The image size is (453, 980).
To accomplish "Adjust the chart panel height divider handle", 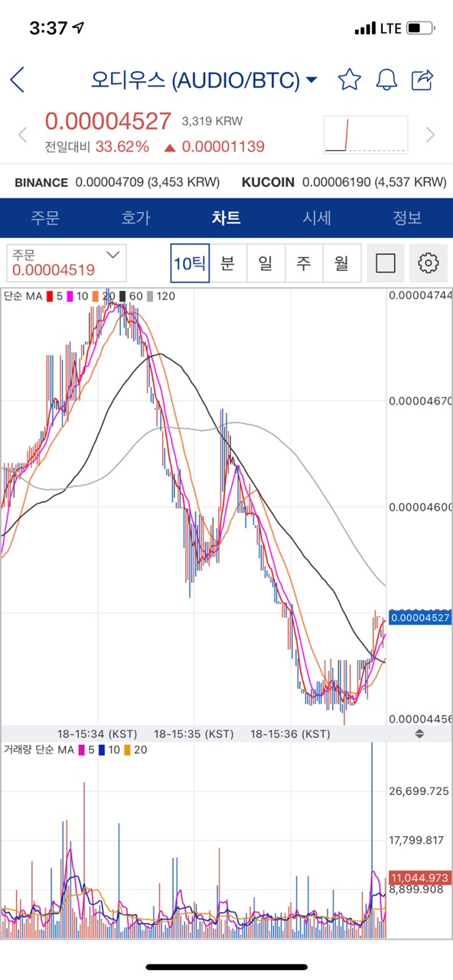I will pos(419,733).
